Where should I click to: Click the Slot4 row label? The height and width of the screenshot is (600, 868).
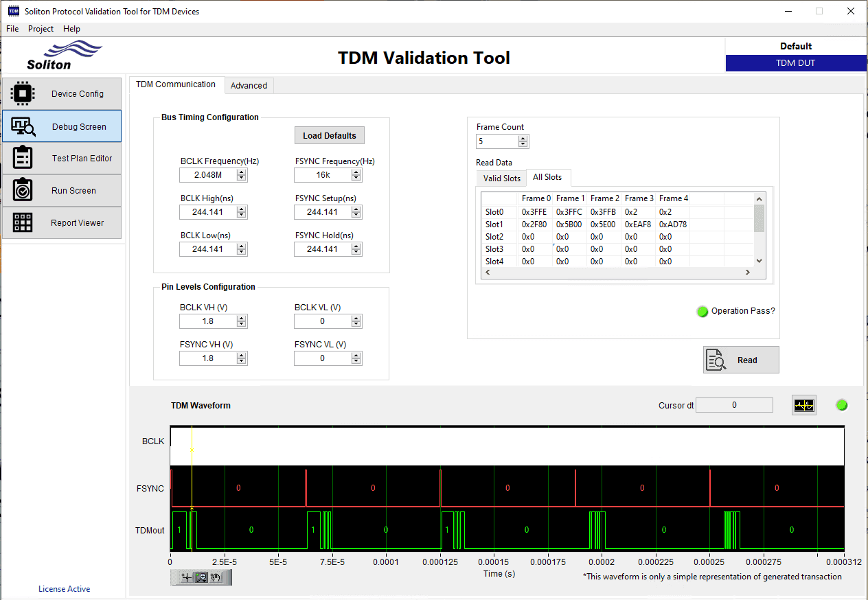(x=494, y=262)
